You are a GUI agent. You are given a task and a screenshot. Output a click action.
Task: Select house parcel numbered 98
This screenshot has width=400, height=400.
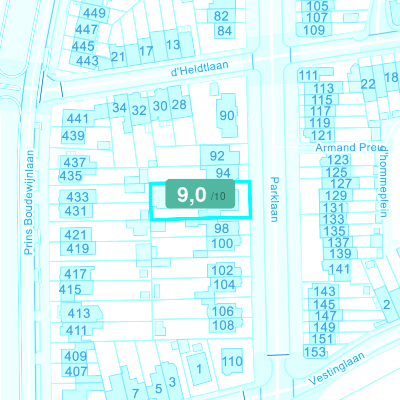(x=222, y=229)
